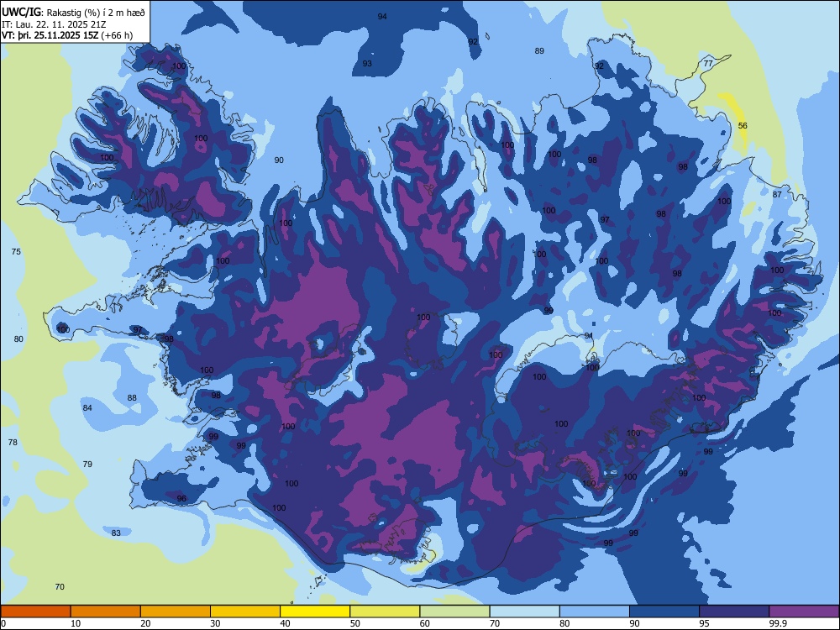
Task: Click the humidity value 77 on the map
Action: 708,63
